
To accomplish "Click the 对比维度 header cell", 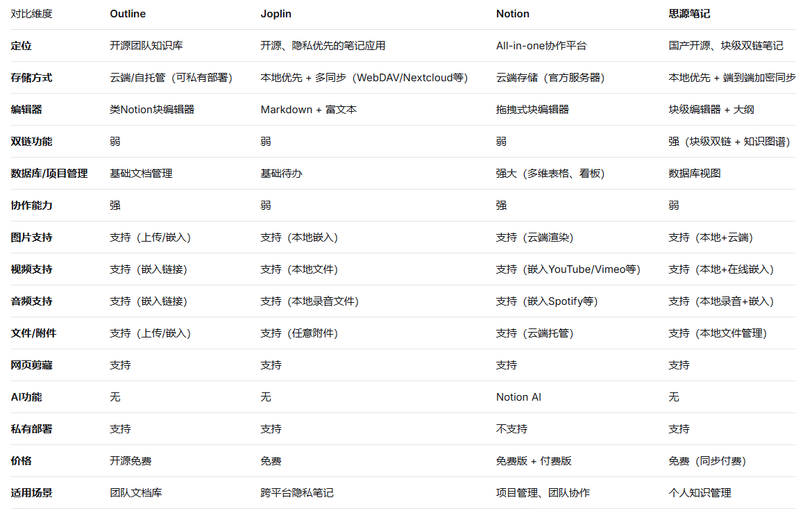I will point(32,14).
